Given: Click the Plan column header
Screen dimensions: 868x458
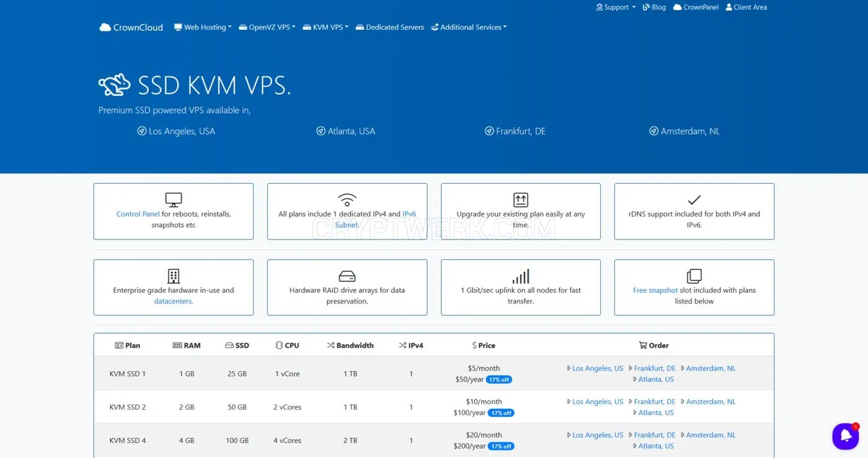Looking at the screenshot, I should click(128, 346).
